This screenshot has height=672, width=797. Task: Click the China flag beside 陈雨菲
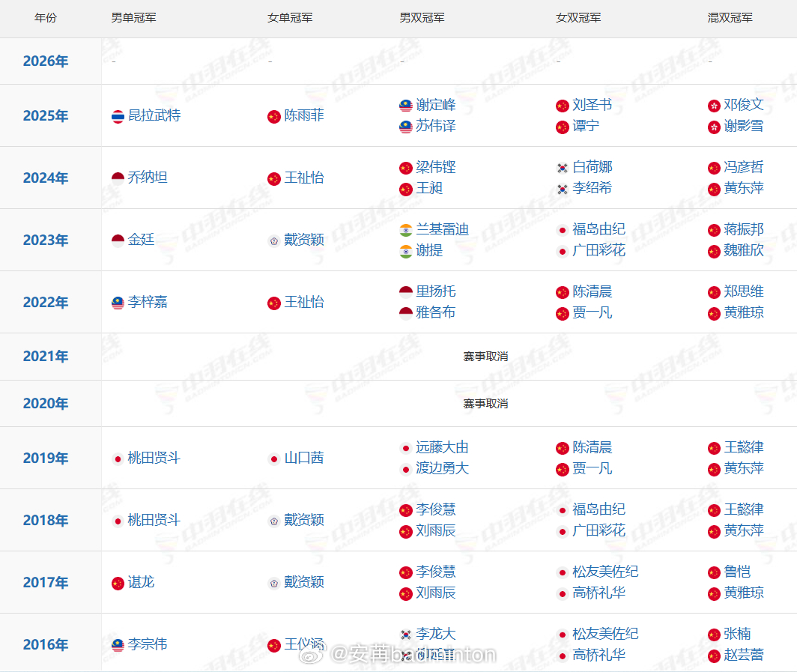pos(274,116)
